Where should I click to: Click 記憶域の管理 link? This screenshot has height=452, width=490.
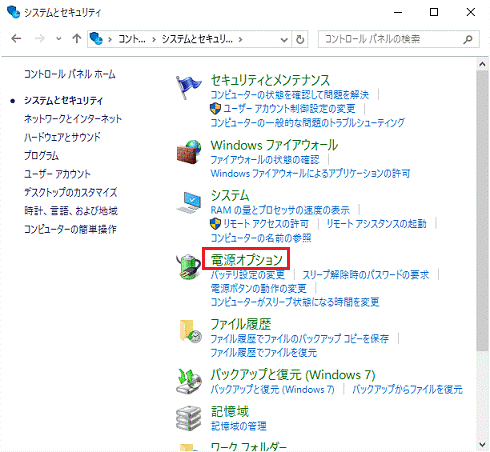click(238, 426)
